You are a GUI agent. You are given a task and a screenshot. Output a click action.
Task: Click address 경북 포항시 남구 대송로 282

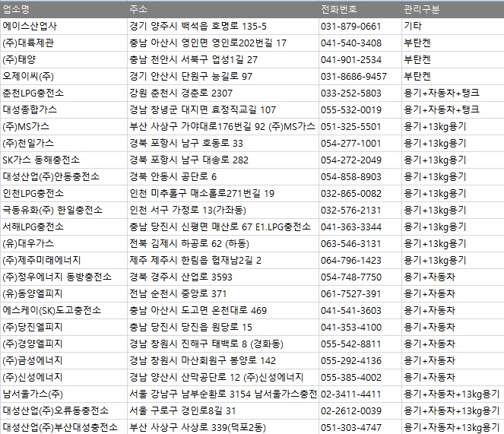click(189, 160)
